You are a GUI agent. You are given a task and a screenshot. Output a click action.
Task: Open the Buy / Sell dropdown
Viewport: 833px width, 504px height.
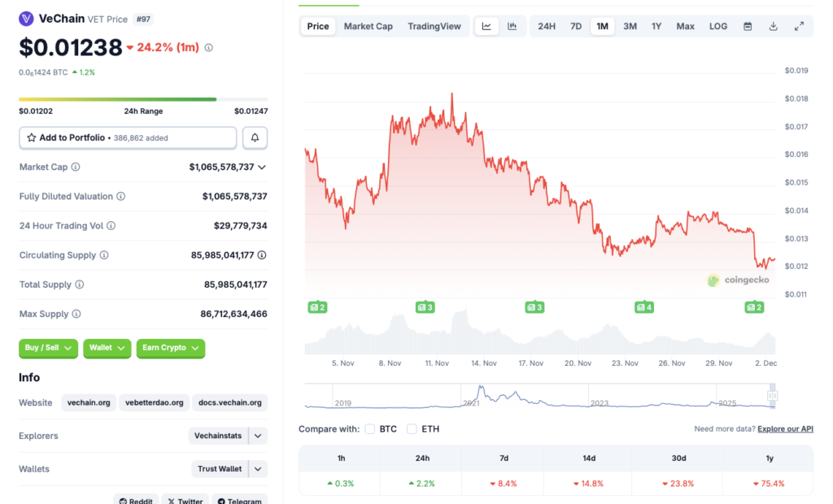[48, 348]
